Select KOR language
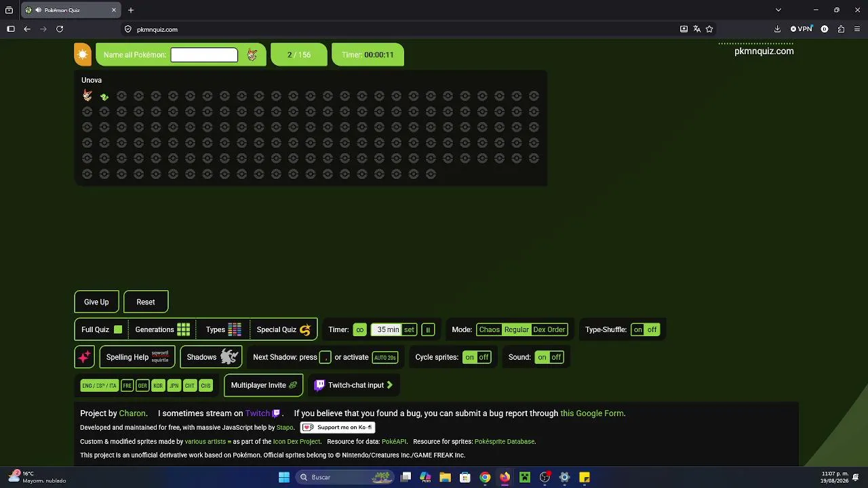This screenshot has width=868, height=488. click(x=158, y=386)
